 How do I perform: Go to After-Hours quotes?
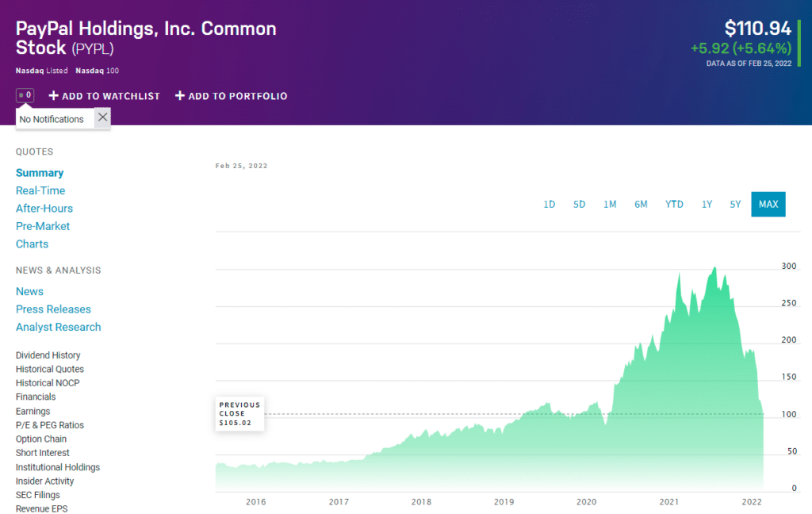click(44, 209)
